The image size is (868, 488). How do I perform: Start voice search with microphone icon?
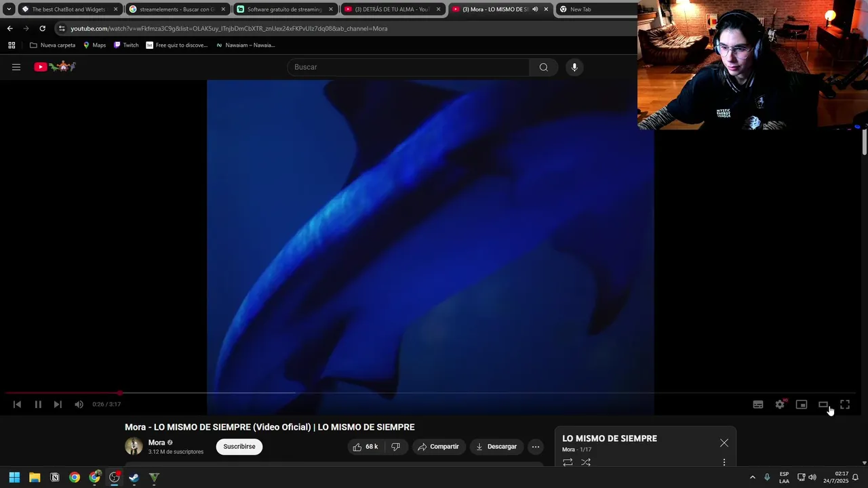[574, 67]
